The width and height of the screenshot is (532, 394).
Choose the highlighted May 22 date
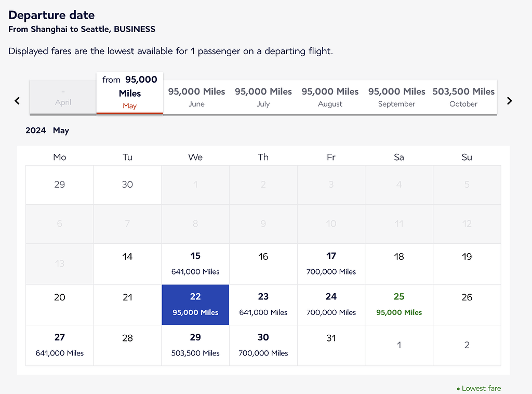195,305
